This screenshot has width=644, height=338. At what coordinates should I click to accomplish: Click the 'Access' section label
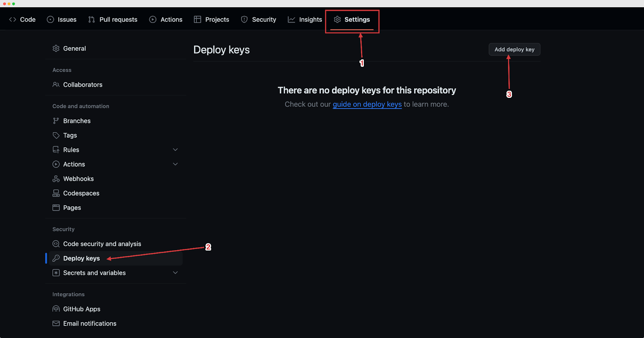point(62,70)
